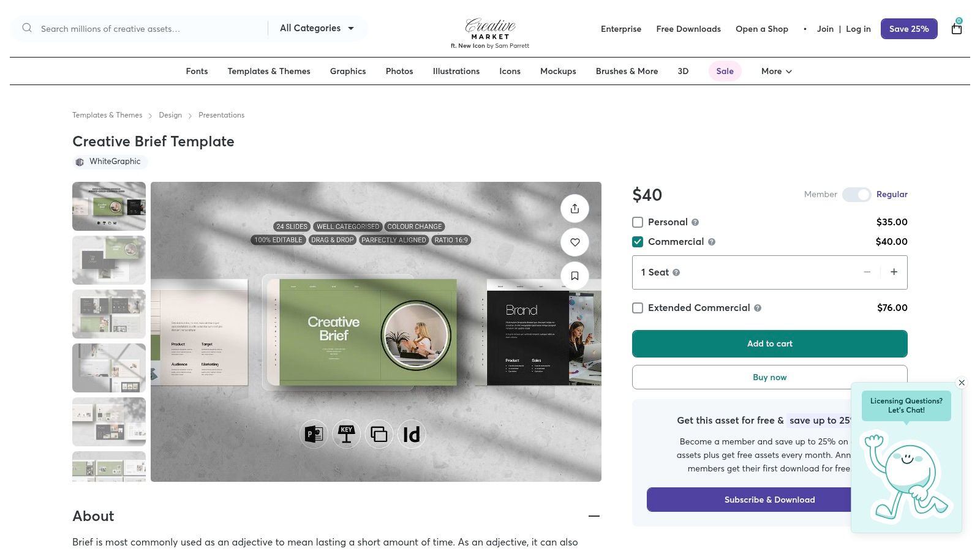Go to the Mockups category
The height and width of the screenshot is (551, 980).
tap(558, 71)
